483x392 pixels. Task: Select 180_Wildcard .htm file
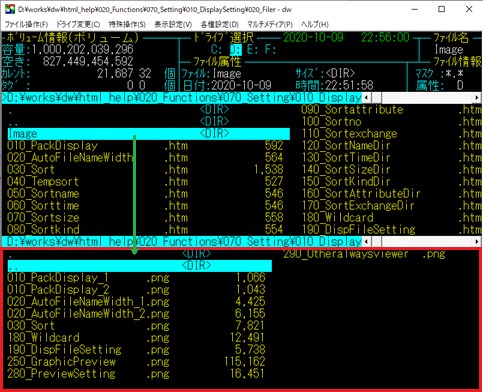click(391, 218)
